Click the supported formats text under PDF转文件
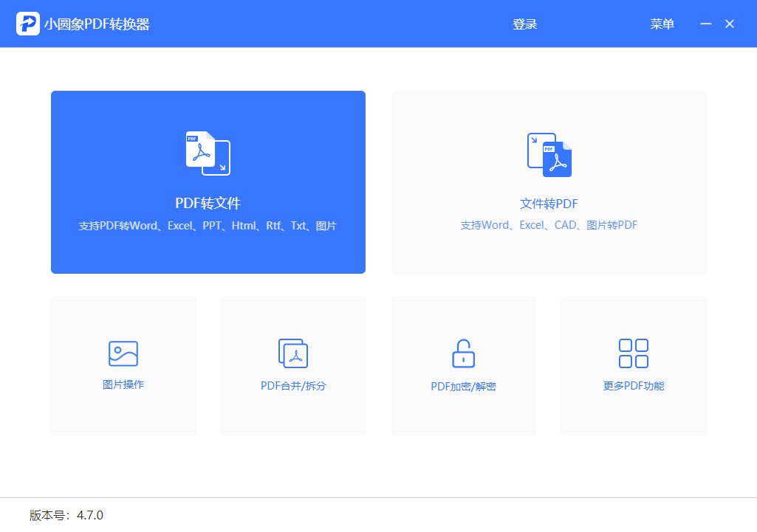Screen dimensions: 757x532 pyautogui.click(x=208, y=226)
